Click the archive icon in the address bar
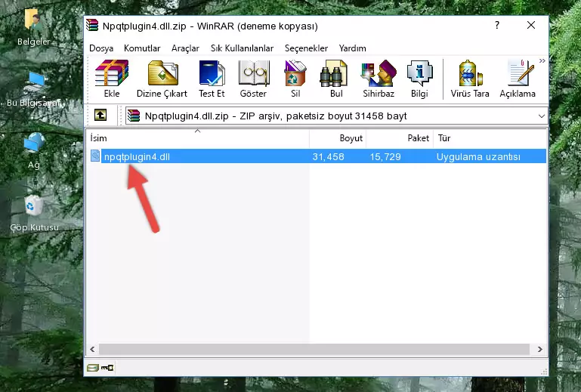581x392 pixels. point(134,116)
